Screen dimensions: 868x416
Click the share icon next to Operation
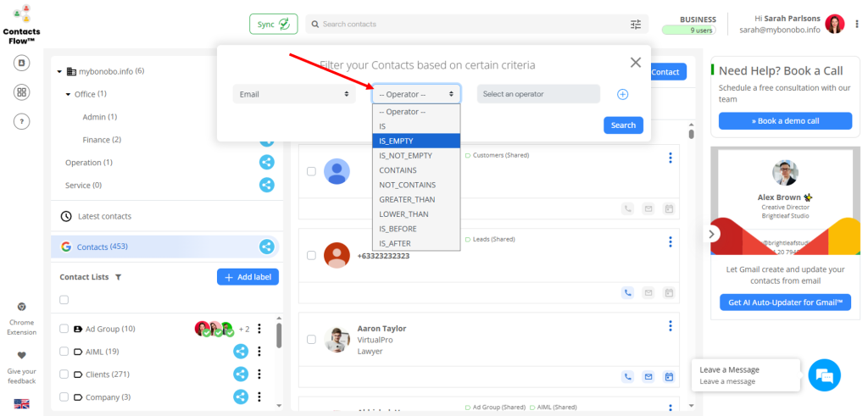point(266,162)
